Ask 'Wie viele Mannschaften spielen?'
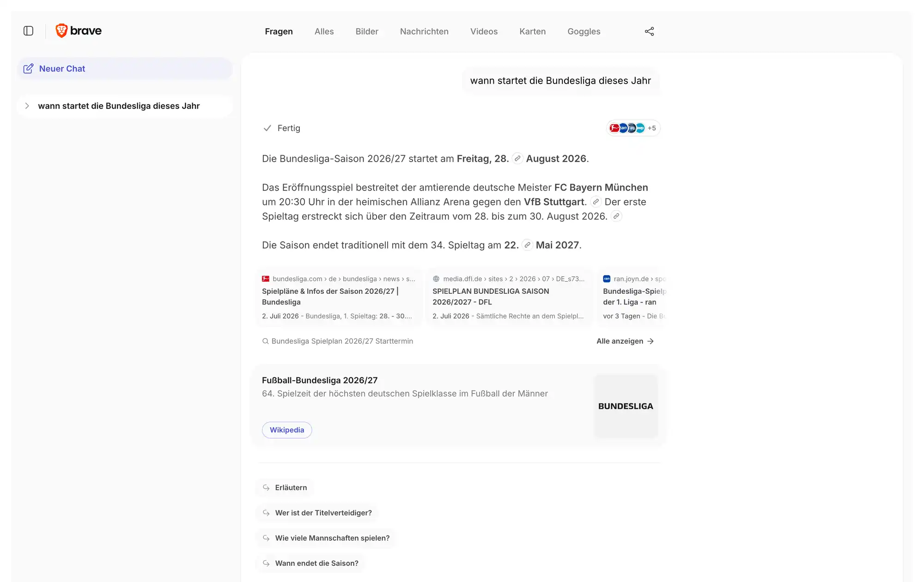Viewport: 924px width, 582px height. [x=326, y=538]
